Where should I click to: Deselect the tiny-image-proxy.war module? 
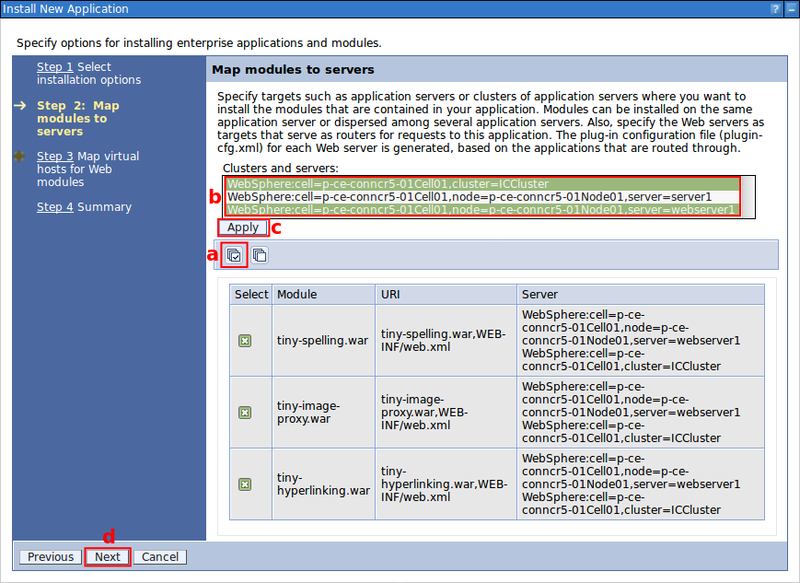(x=250, y=412)
